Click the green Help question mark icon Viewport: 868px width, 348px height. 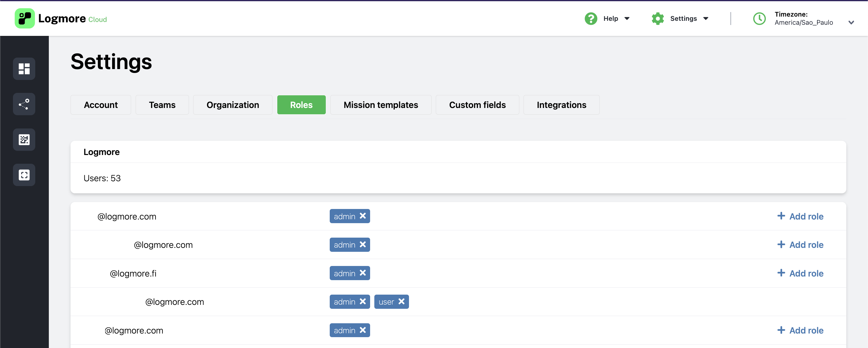(591, 19)
